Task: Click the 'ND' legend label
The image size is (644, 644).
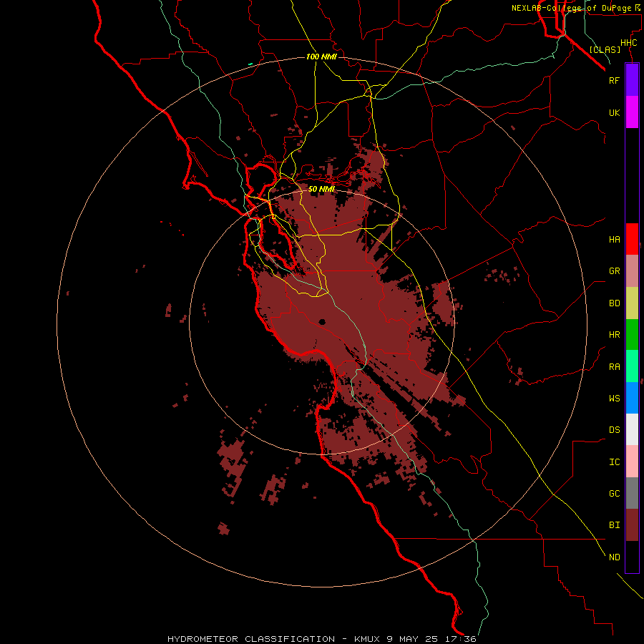Action: (614, 557)
